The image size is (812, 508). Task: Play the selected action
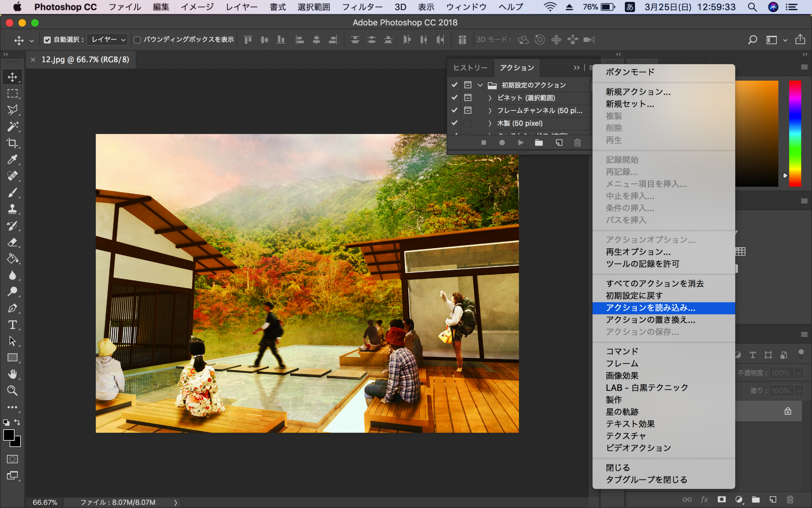[521, 143]
